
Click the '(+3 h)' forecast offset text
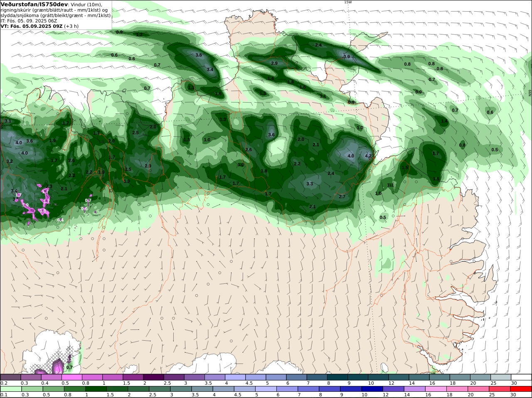(x=71, y=26)
